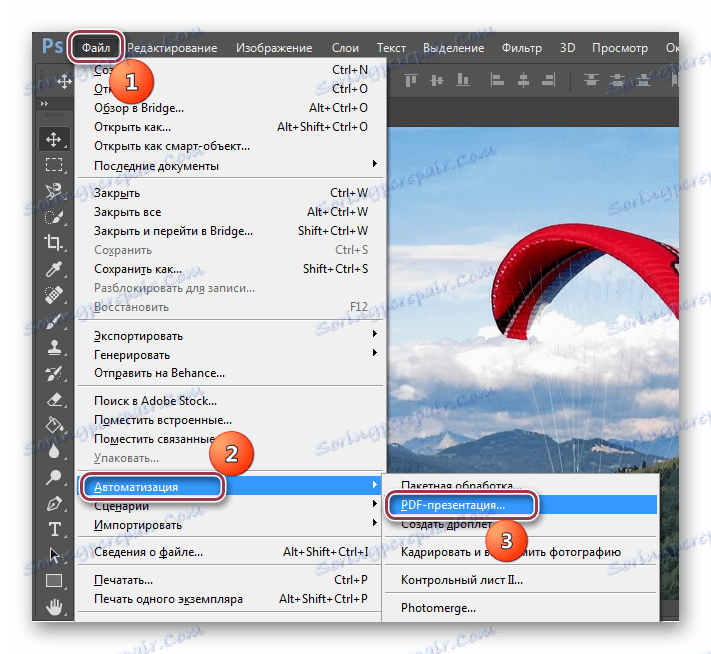Choose Печать одного экземпляра item
Screen dimensions: 711x654
[x=230, y=599]
